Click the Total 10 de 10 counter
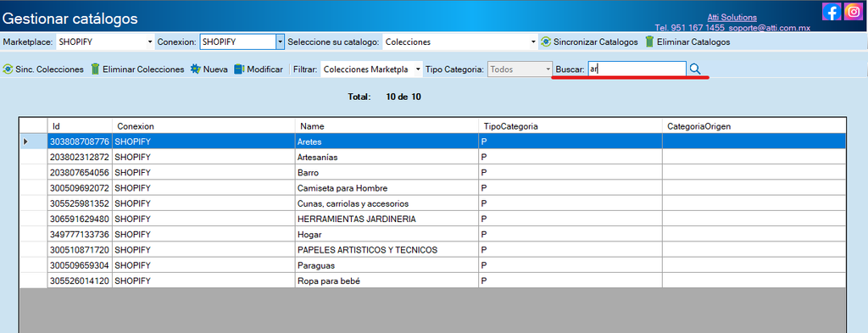This screenshot has height=333, width=868. 384,97
